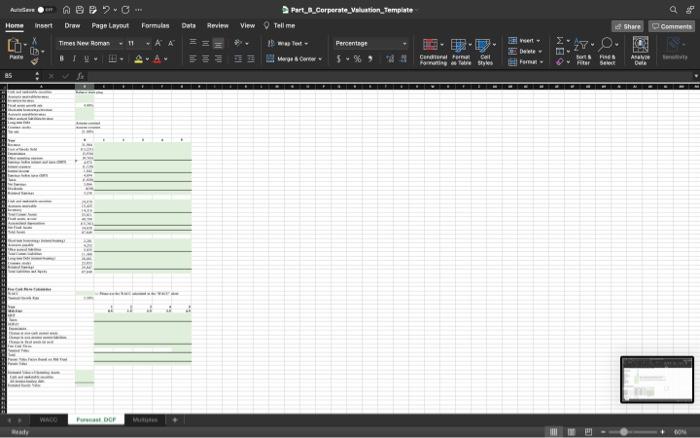This screenshot has width=700, height=438.
Task: Apply Italic formatting
Action: (x=74, y=59)
